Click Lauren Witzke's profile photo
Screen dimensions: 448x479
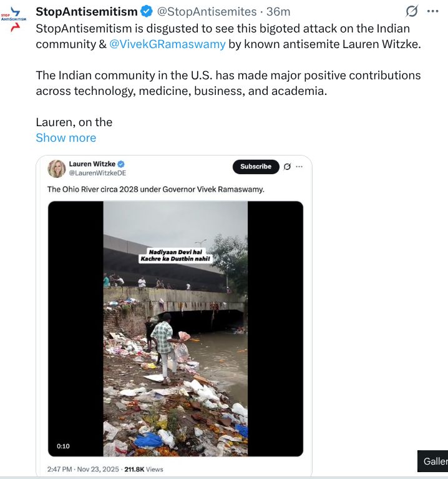(57, 169)
